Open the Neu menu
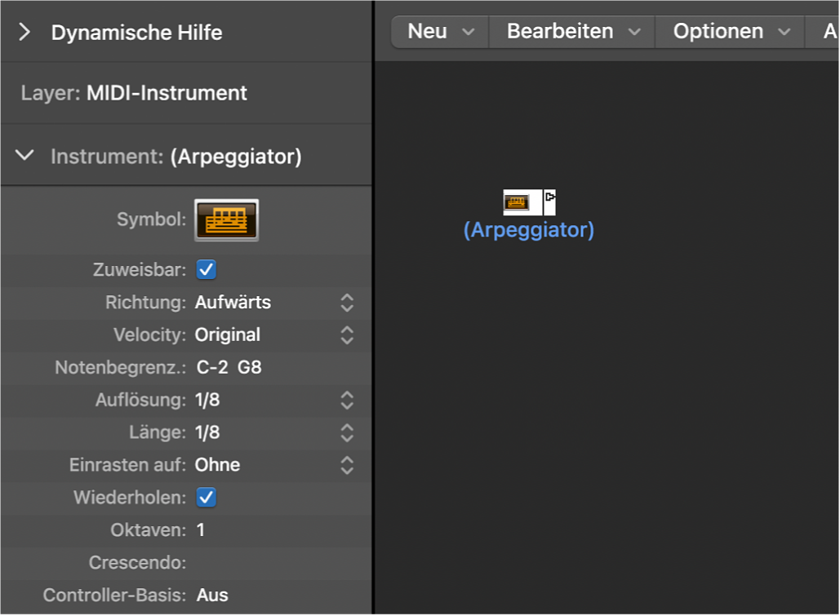The height and width of the screenshot is (616, 840). pos(439,31)
